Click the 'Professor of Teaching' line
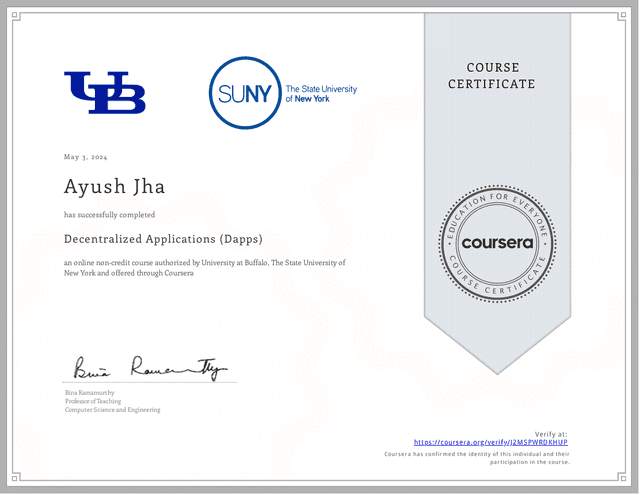The width and height of the screenshot is (640, 495). [93, 401]
